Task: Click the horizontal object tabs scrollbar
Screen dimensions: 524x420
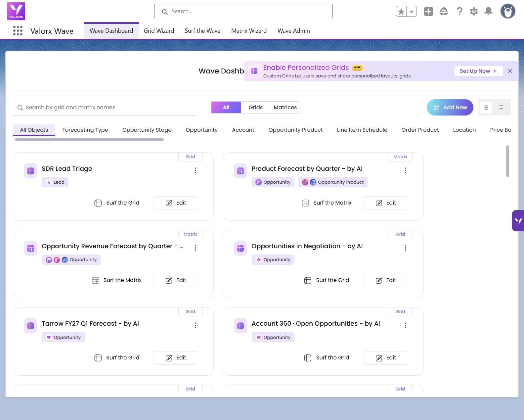Action: 89,140
